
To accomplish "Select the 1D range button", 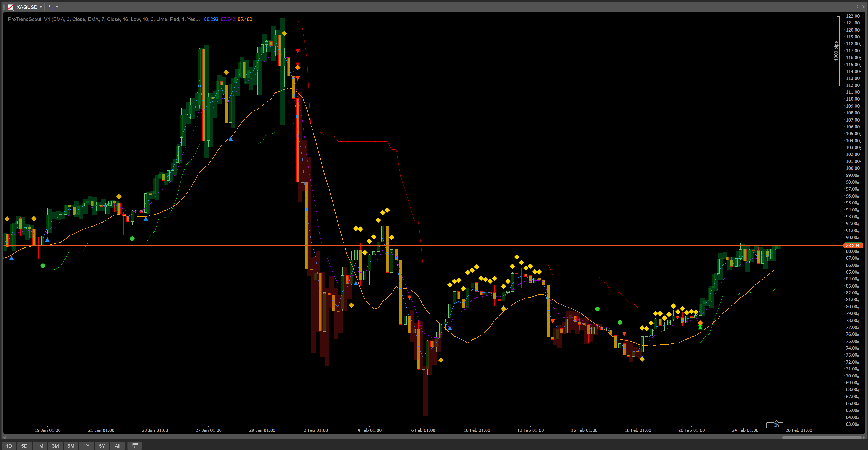I will [x=9, y=446].
